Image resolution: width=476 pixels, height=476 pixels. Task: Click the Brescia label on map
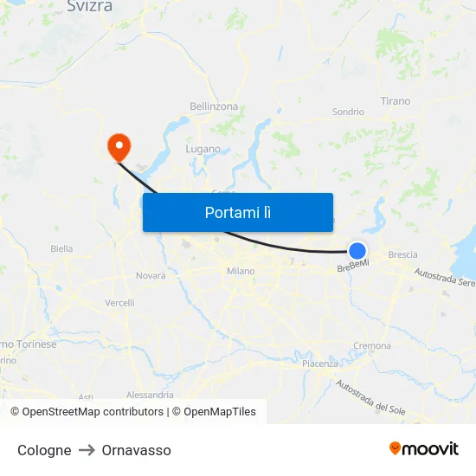(x=402, y=254)
